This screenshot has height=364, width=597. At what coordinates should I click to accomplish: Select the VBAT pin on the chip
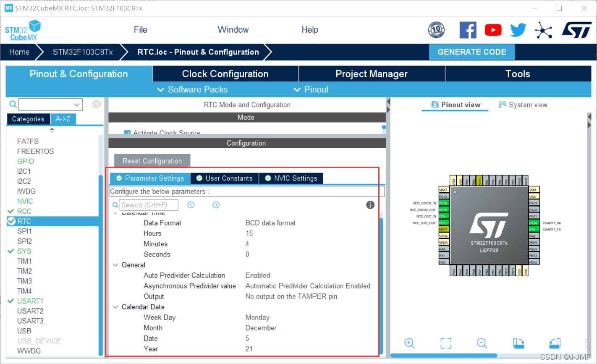click(443, 190)
